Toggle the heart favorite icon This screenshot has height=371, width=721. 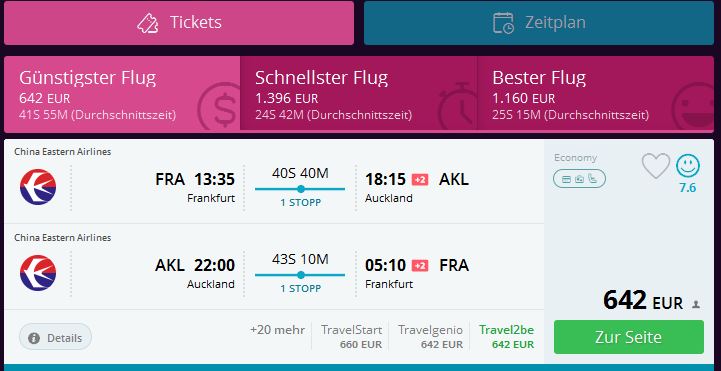pos(655,166)
